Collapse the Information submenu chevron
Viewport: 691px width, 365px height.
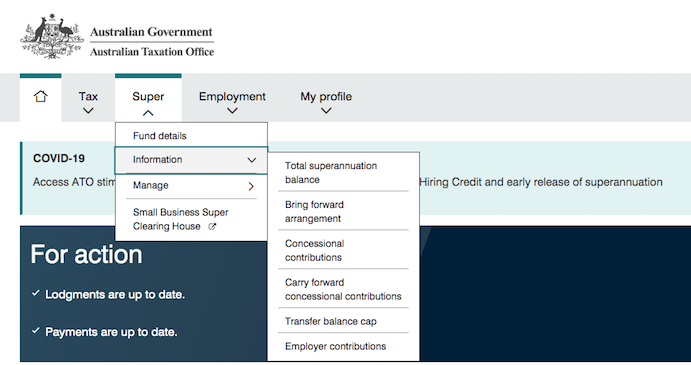click(252, 160)
